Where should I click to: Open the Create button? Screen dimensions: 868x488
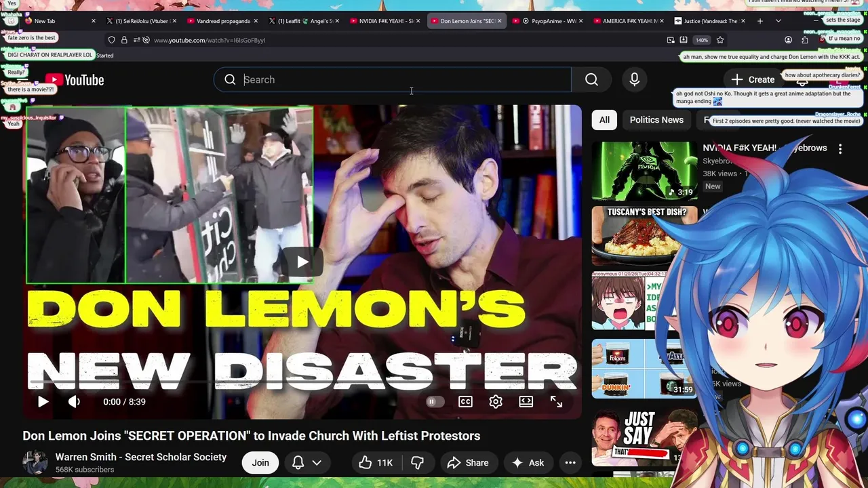(x=753, y=79)
